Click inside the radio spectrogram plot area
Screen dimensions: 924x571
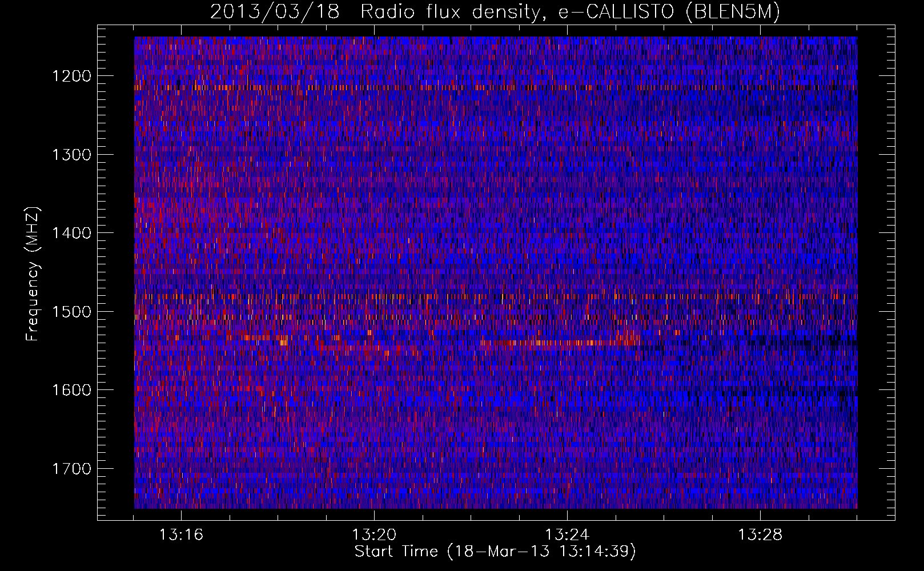496,272
